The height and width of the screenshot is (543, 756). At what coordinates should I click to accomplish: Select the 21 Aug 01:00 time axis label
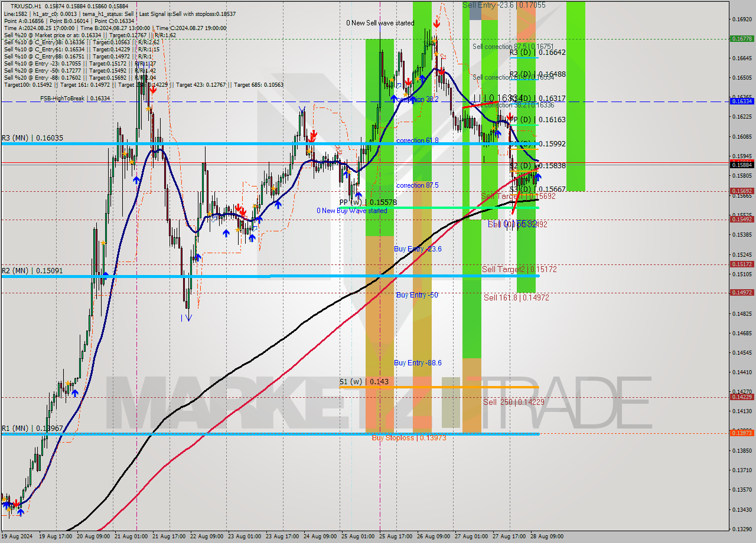132,537
